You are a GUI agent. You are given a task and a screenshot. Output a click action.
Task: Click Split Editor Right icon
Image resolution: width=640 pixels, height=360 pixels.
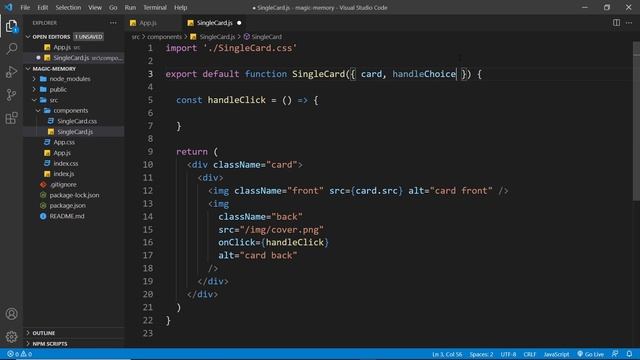pyautogui.click(x=616, y=23)
